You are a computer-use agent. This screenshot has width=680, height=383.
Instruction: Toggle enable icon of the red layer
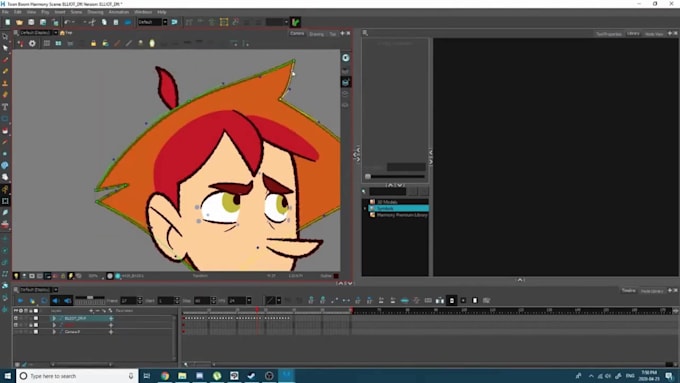click(16, 325)
